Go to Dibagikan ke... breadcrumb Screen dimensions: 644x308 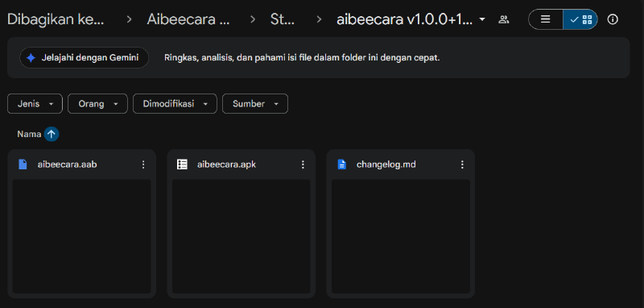(x=56, y=19)
